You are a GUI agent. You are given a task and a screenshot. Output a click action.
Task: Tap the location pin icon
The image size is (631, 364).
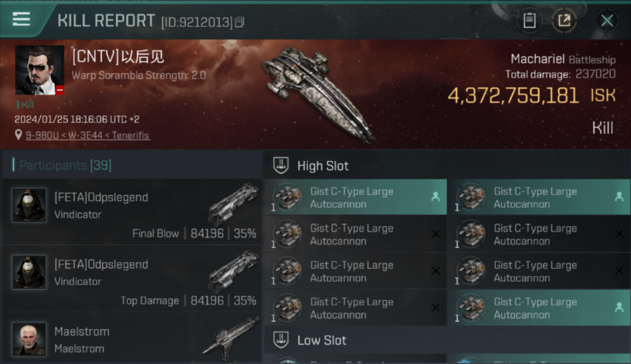(18, 135)
